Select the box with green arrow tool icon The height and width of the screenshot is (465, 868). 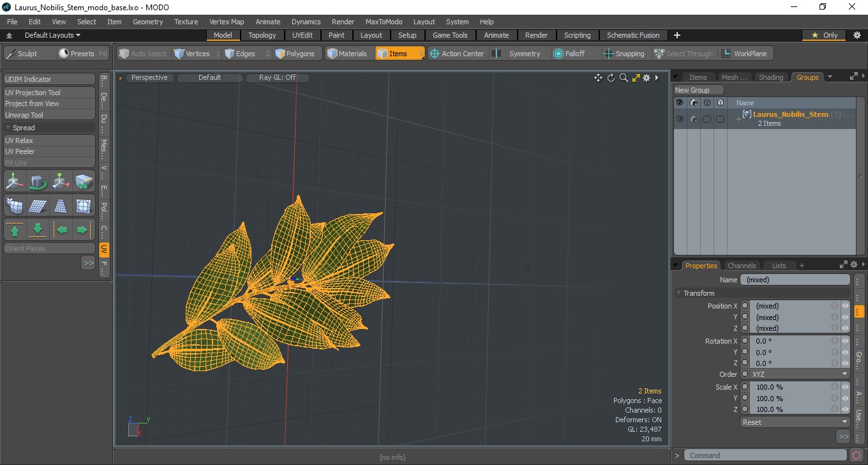(x=84, y=182)
